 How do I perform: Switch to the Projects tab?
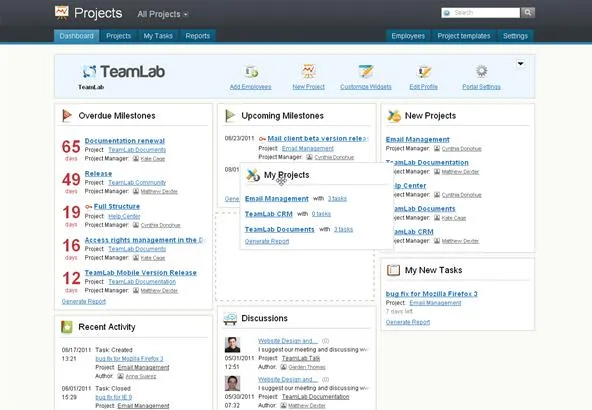coord(119,36)
